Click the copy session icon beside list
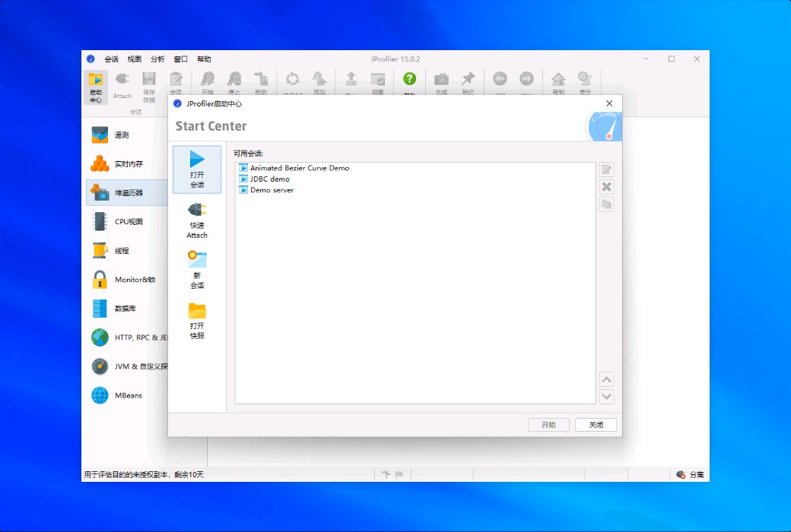This screenshot has height=532, width=791. pos(606,204)
